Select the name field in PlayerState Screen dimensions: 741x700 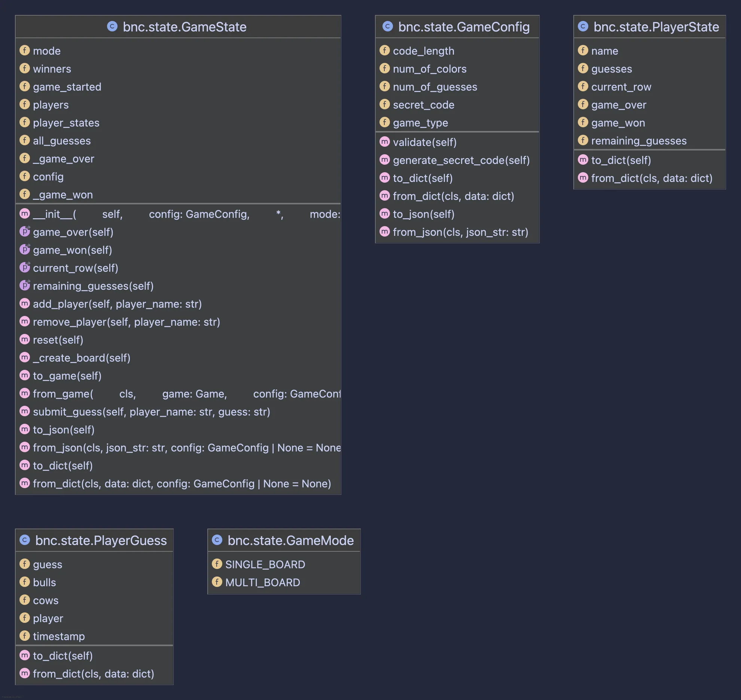click(x=605, y=51)
